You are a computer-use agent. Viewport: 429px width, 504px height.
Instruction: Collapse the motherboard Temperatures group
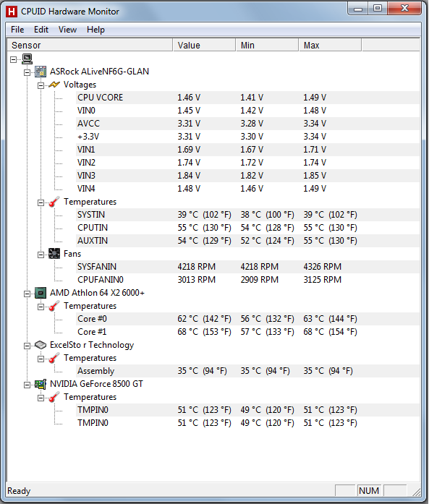[41, 202]
